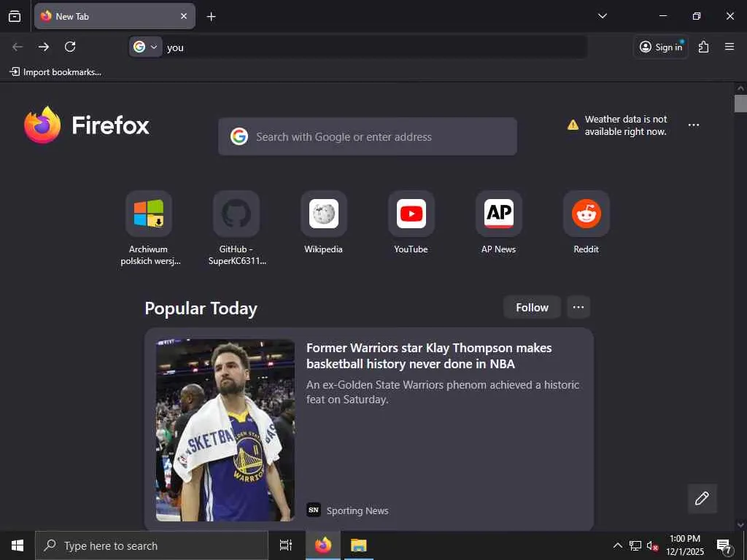The width and height of the screenshot is (747, 560).
Task: Click the Firefox taskbar icon
Action: coord(323,545)
